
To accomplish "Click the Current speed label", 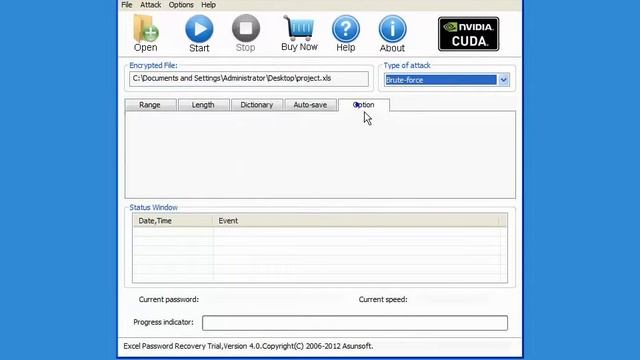I will pos(383,300).
